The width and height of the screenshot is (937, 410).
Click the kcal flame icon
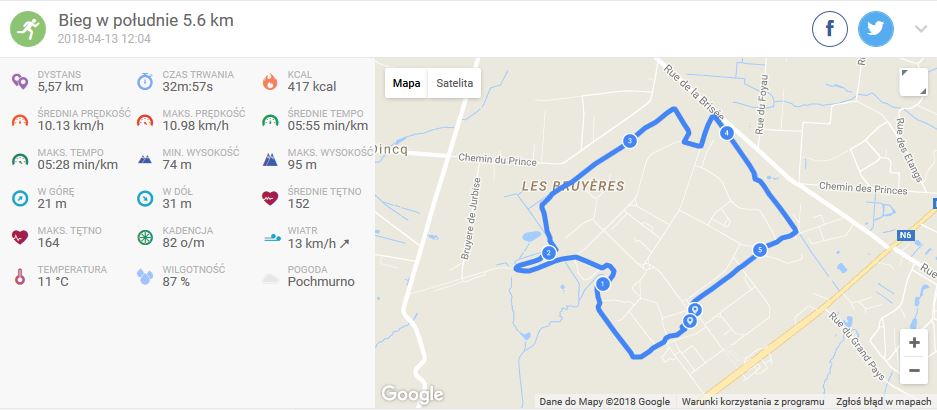(x=269, y=81)
